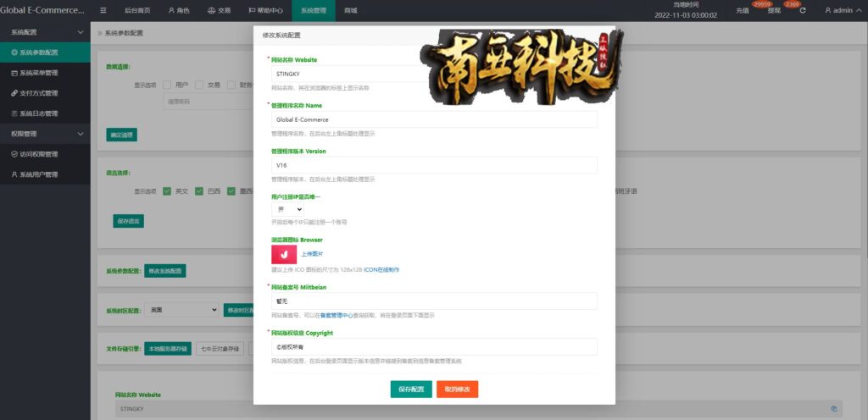Click the copy icon beside STINGKY website name
Screen dimensions: 868x420
(833, 409)
